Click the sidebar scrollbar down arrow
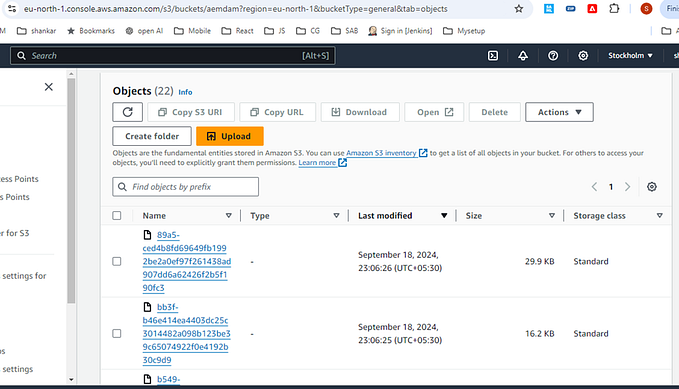The height and width of the screenshot is (389, 679). point(71,380)
